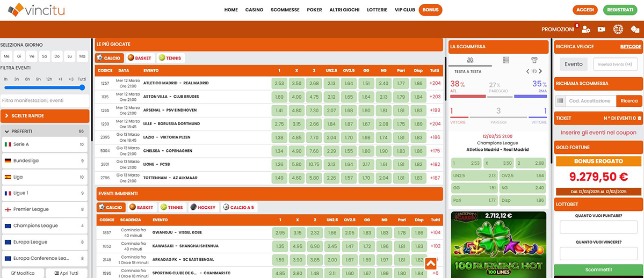Select the Lu day filter
644x278 pixels.
tap(70, 56)
